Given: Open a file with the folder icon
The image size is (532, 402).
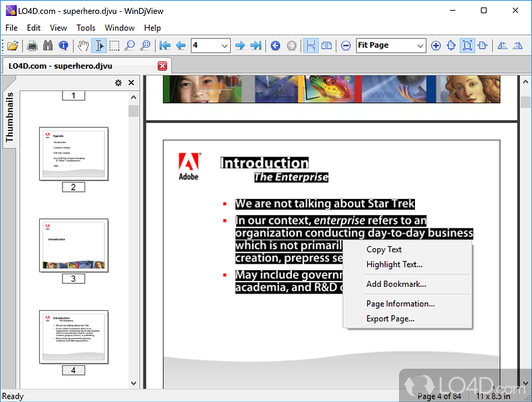Looking at the screenshot, I should (13, 45).
